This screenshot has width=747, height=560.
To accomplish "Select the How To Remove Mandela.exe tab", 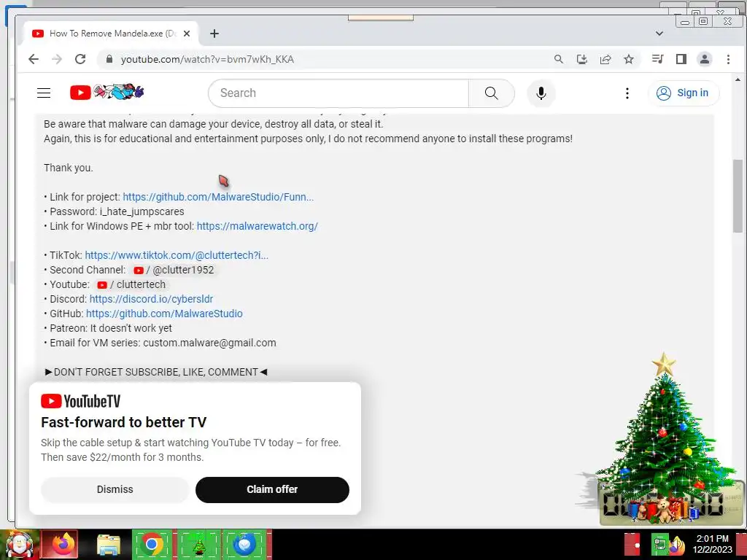I will 112,34.
